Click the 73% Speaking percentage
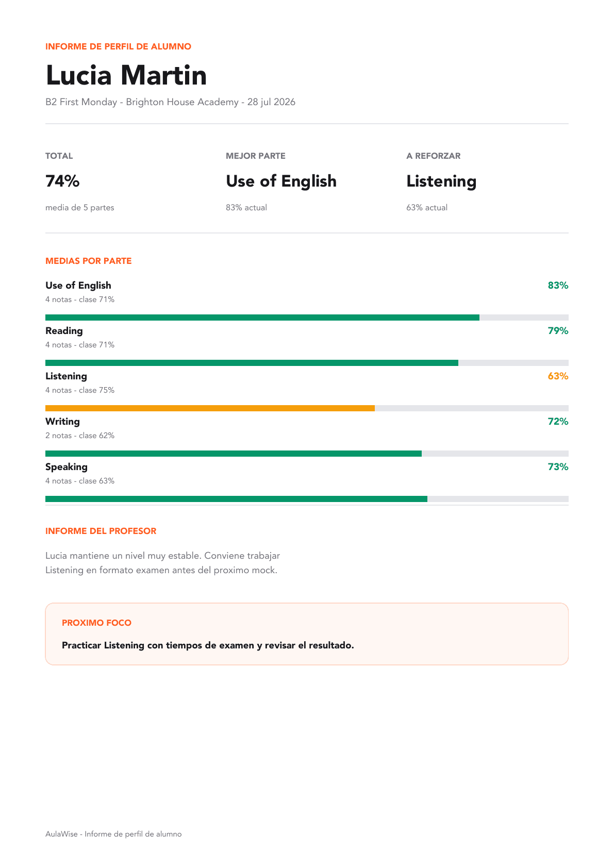Image resolution: width=614 pixels, height=868 pixels. tap(558, 467)
